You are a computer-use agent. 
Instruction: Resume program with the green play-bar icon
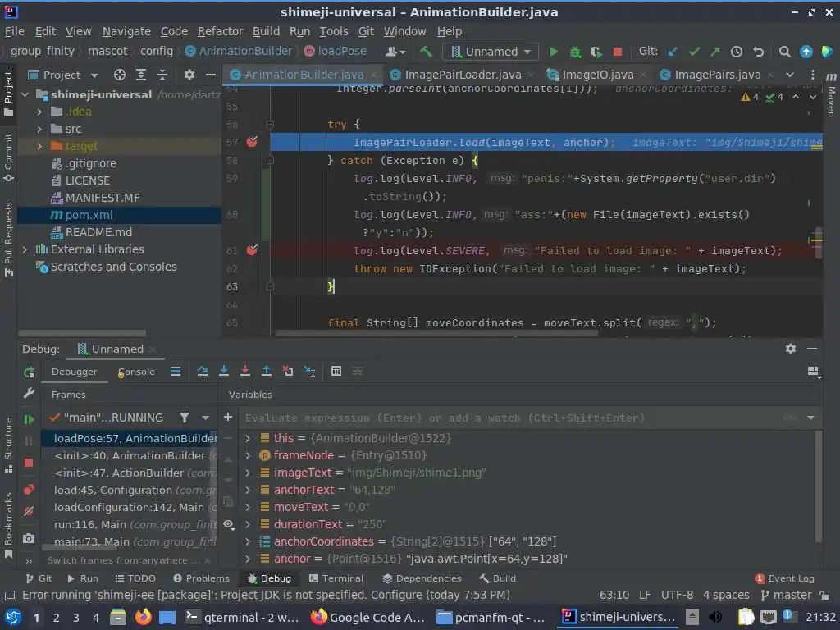(x=29, y=419)
